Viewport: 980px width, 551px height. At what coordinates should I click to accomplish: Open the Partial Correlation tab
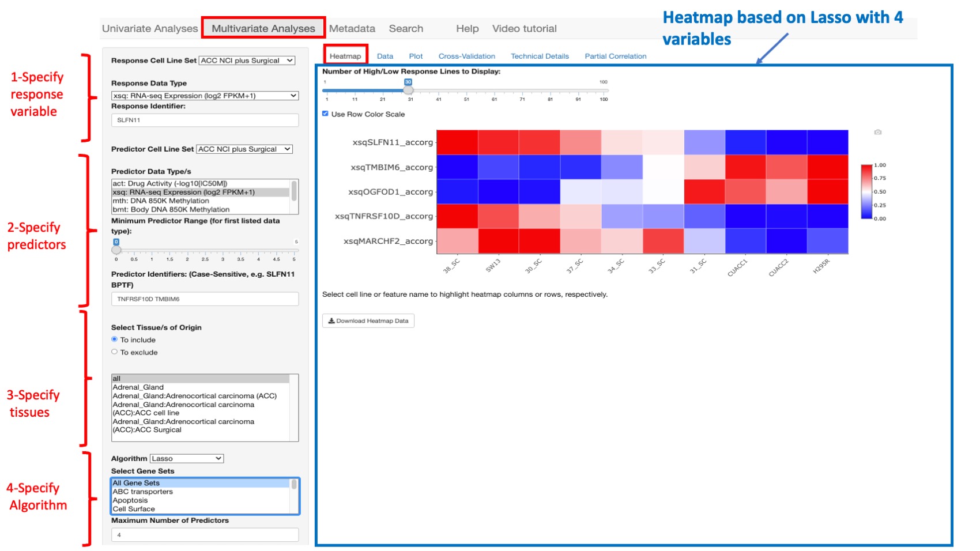(615, 56)
